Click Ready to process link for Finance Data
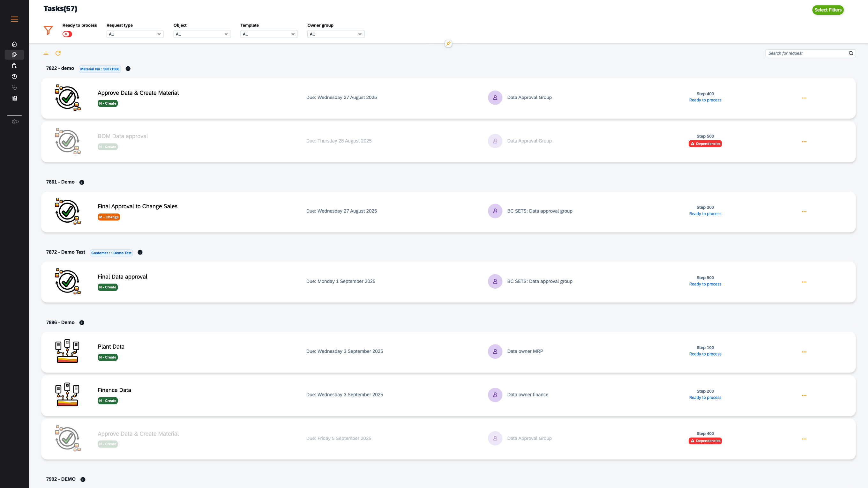This screenshot has width=868, height=488. [705, 398]
